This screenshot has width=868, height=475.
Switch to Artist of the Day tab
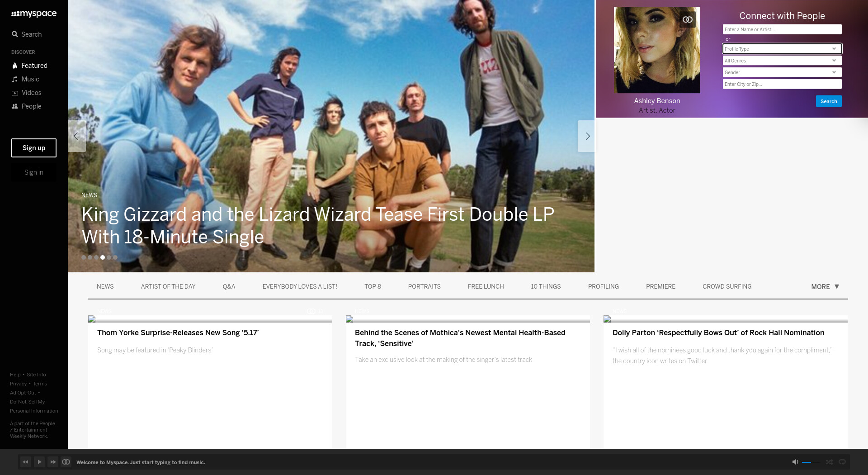pyautogui.click(x=168, y=287)
